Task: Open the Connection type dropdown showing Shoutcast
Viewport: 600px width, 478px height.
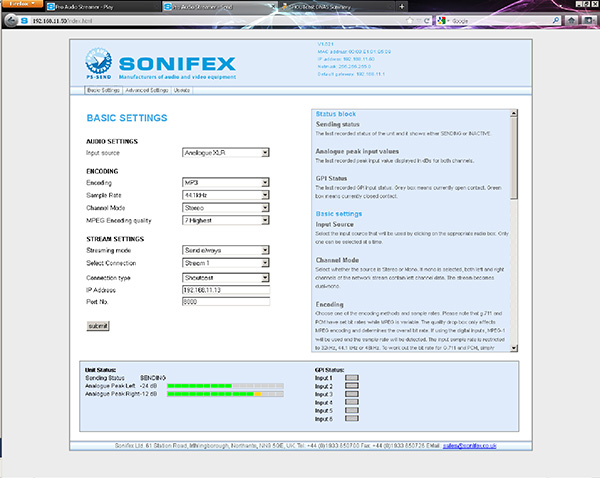Action: pyautogui.click(x=226, y=277)
